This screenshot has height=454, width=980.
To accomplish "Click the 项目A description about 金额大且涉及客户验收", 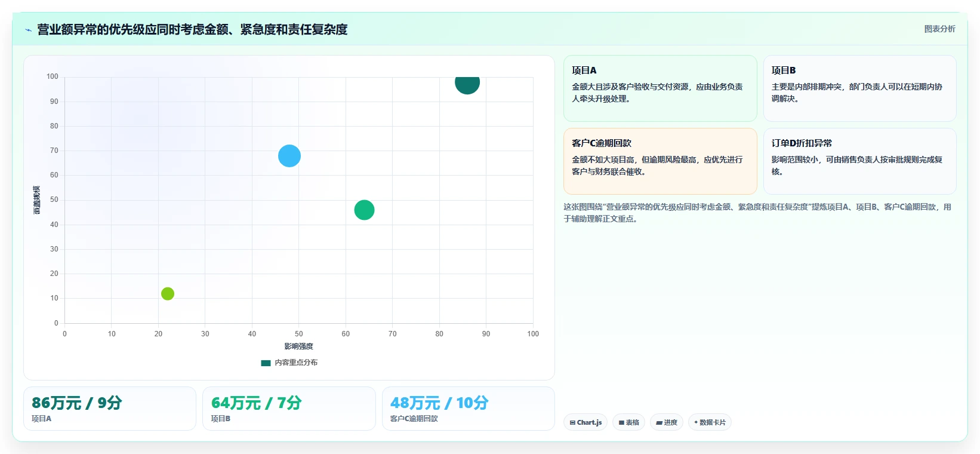I will click(657, 93).
